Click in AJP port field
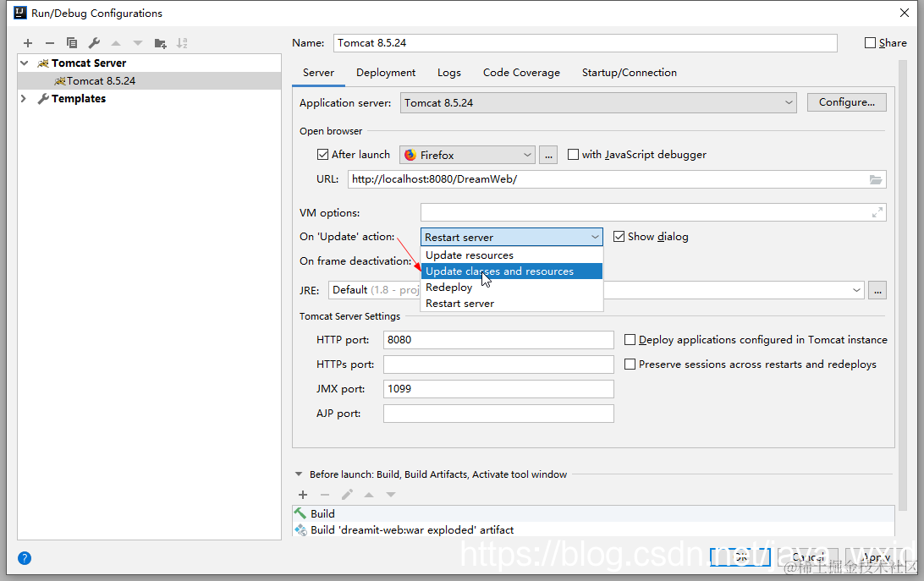 (x=498, y=414)
